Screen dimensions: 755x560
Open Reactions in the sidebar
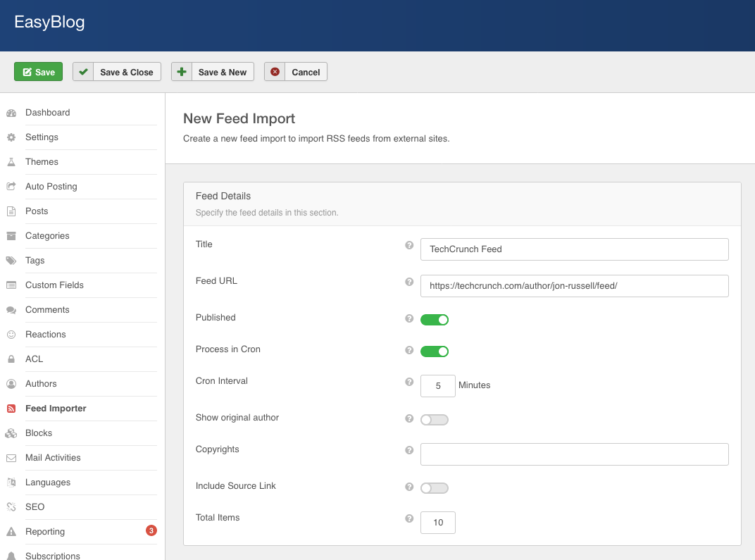coord(45,334)
